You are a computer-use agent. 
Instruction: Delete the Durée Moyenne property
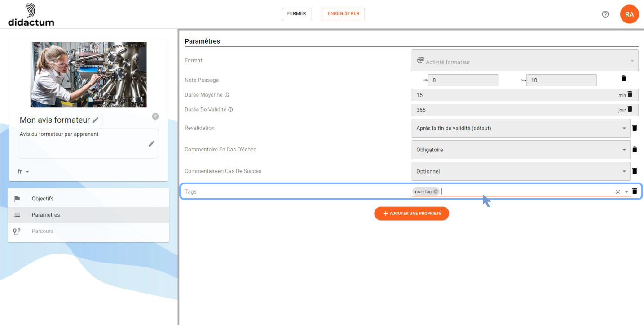pos(630,94)
